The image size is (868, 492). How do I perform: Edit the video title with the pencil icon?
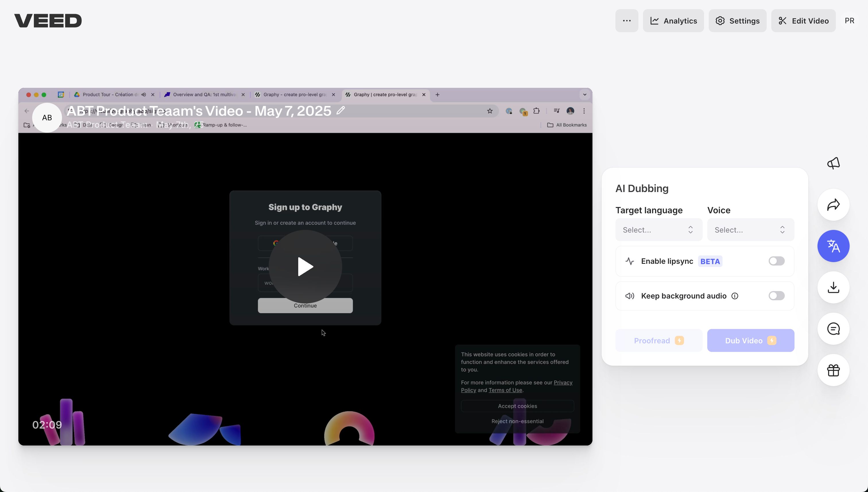click(341, 111)
